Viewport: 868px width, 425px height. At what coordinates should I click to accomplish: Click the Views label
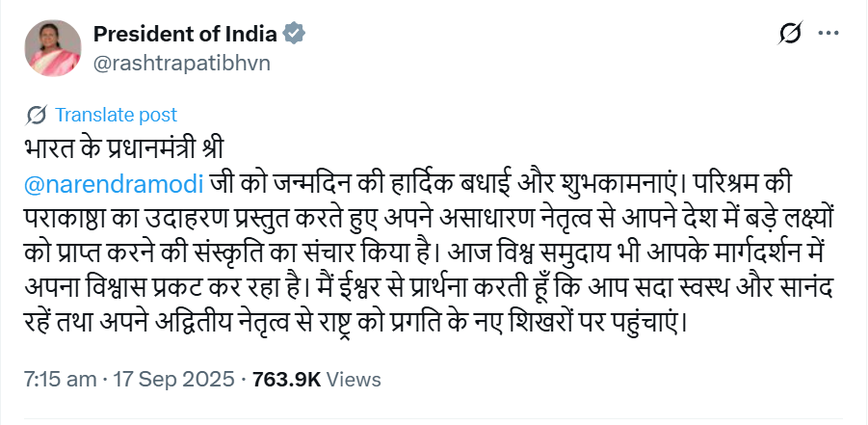click(355, 380)
